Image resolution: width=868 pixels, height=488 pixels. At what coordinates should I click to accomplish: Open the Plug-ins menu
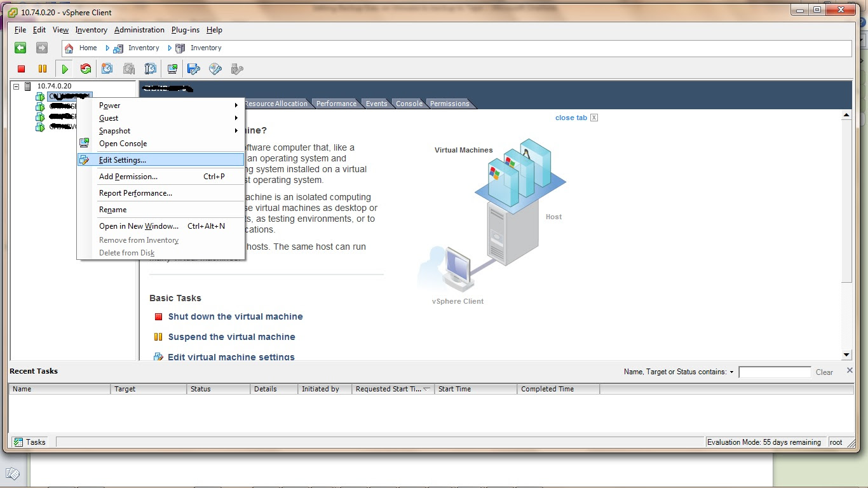[186, 30]
